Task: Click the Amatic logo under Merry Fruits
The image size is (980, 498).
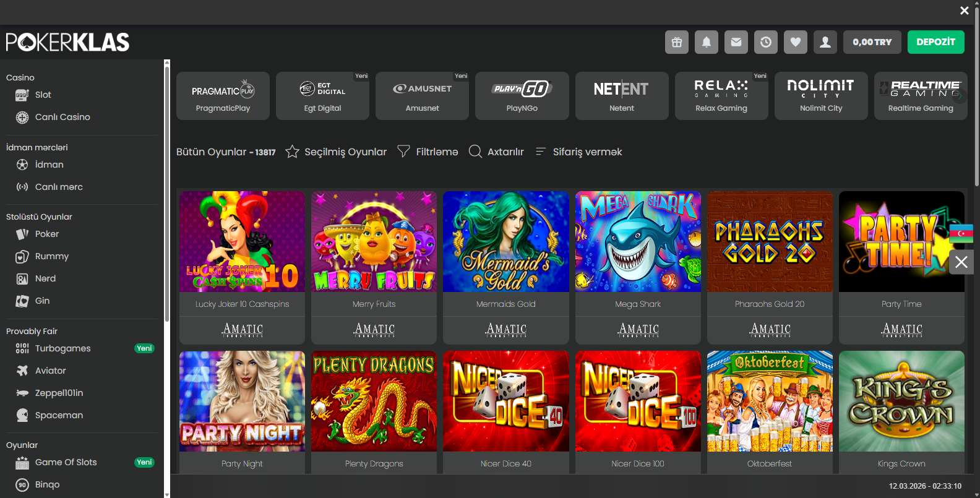Action: pyautogui.click(x=374, y=330)
